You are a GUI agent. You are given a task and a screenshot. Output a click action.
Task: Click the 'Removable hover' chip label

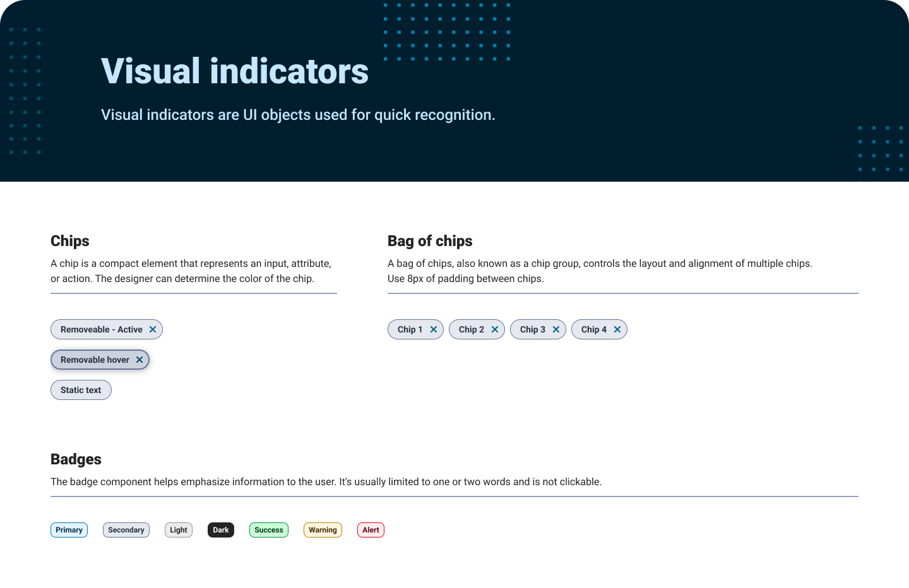pyautogui.click(x=95, y=360)
